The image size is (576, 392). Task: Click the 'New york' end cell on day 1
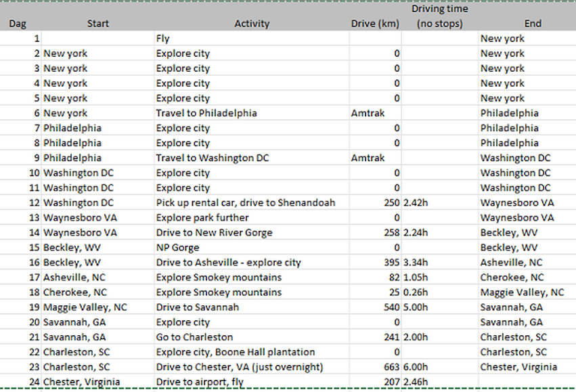[x=527, y=39]
